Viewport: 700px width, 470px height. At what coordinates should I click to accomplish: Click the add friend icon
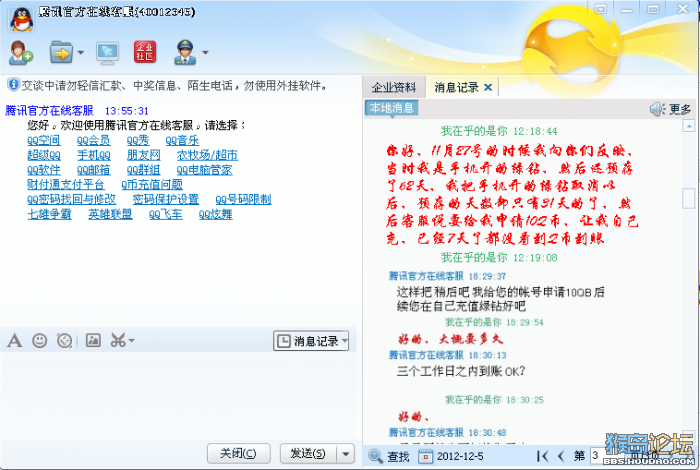(21, 53)
